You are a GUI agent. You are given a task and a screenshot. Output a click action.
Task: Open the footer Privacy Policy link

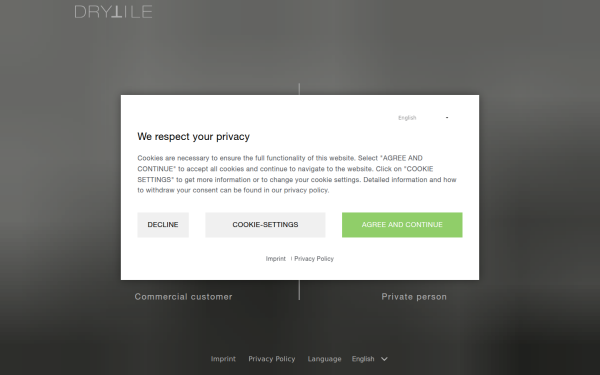[272, 359]
